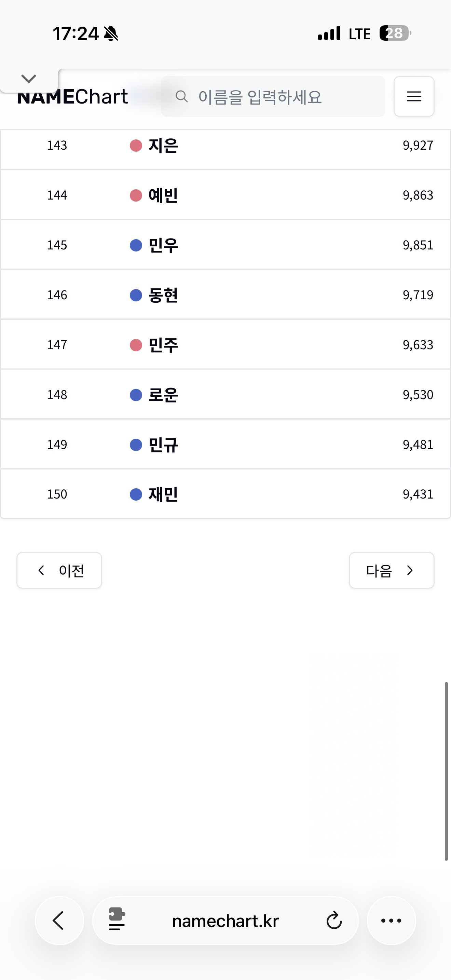Open the browser more options menu
Viewport: 451px width, 980px height.
pyautogui.click(x=391, y=921)
